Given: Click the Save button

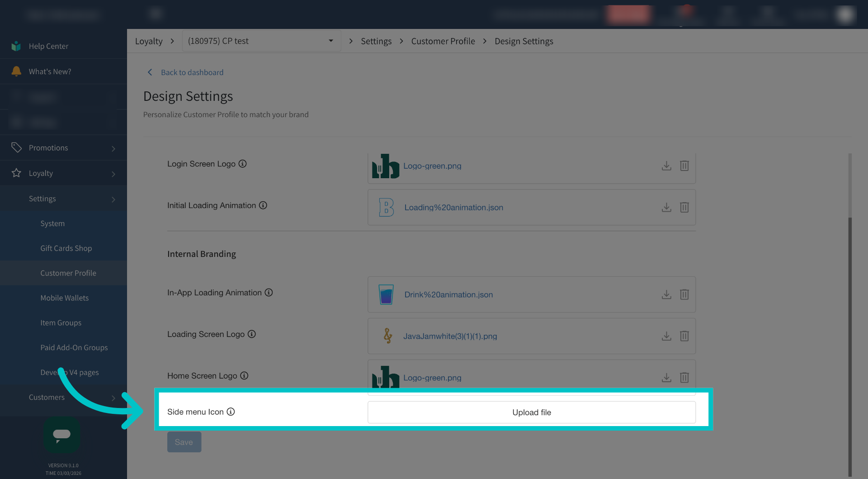Looking at the screenshot, I should 184,442.
